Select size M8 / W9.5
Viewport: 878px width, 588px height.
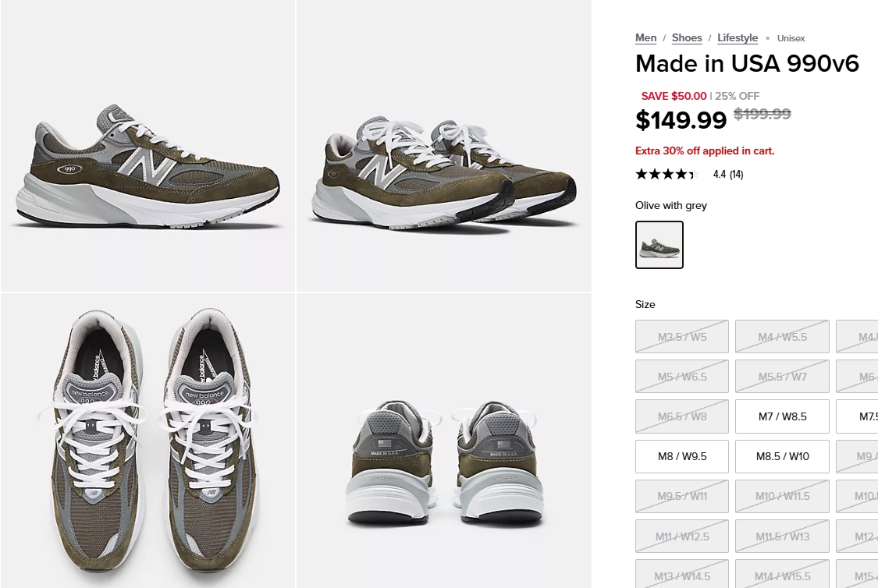click(x=682, y=456)
